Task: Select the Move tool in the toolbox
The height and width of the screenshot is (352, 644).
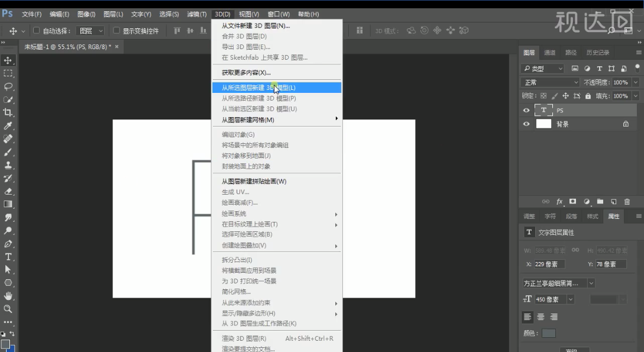Action: (8, 60)
